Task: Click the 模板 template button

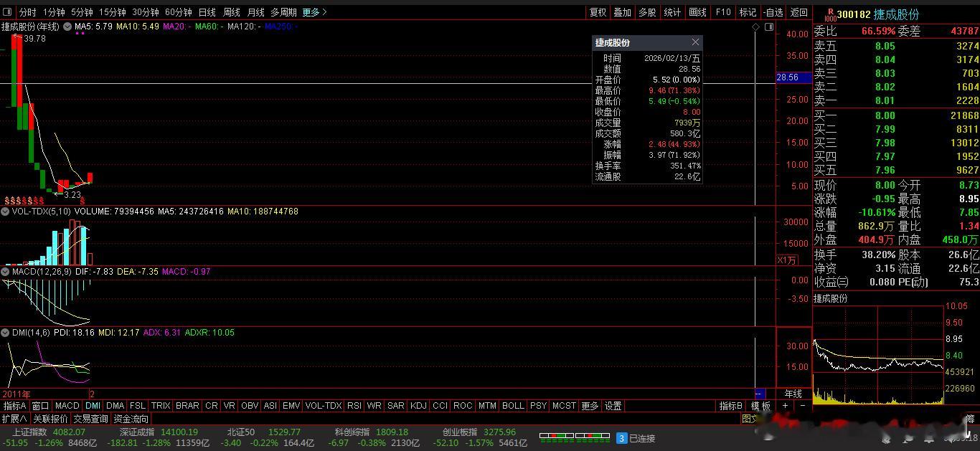Action: pyautogui.click(x=760, y=406)
